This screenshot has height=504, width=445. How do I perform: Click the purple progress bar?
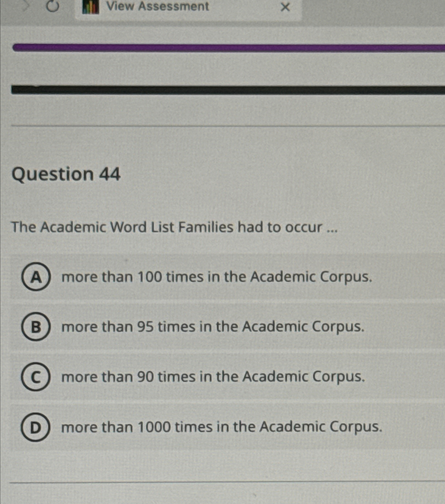click(222, 47)
